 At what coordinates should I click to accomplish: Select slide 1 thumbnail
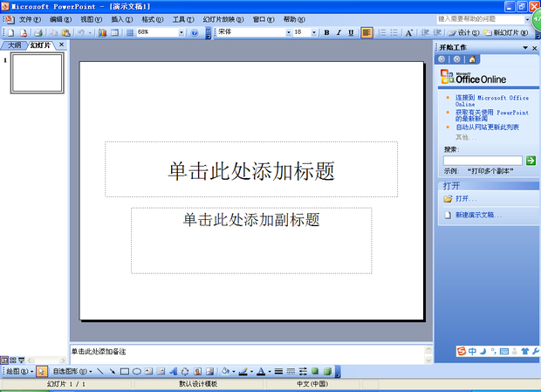[38, 72]
